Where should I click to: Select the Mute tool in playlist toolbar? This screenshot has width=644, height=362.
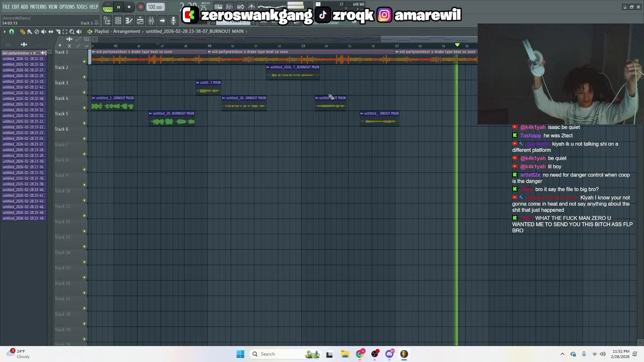[44, 32]
